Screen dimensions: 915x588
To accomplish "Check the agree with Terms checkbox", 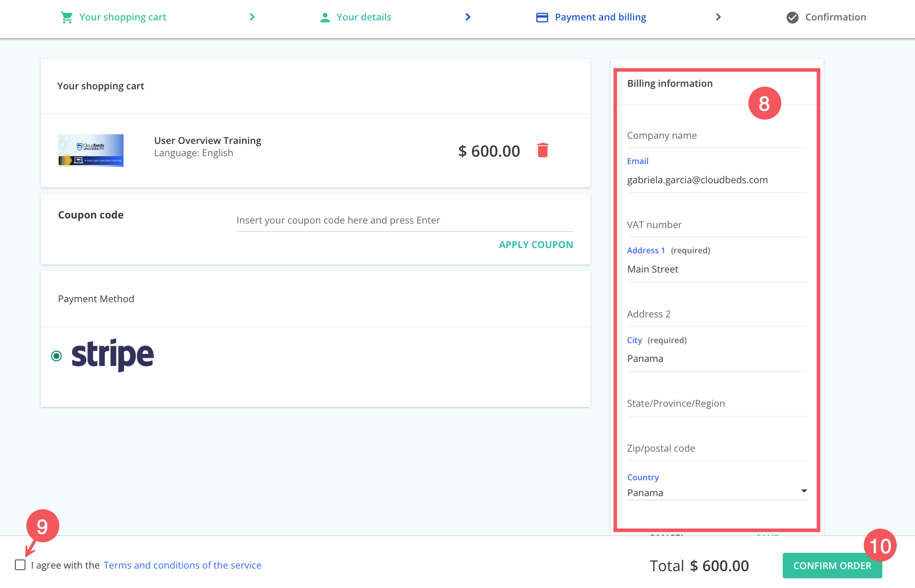I will click(x=20, y=565).
